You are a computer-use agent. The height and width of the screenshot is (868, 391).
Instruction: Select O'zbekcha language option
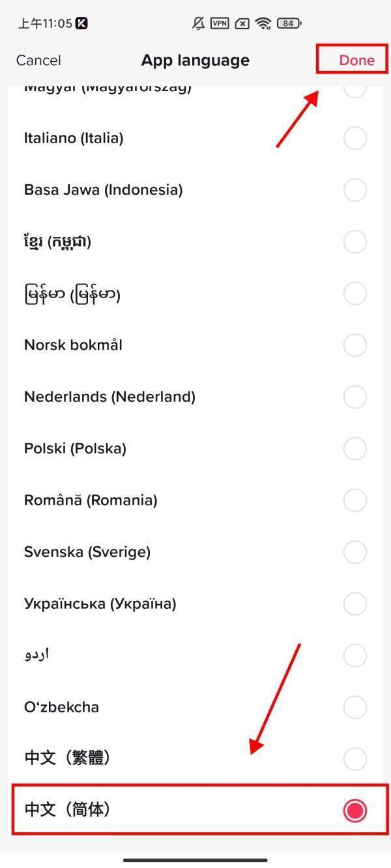click(x=195, y=707)
